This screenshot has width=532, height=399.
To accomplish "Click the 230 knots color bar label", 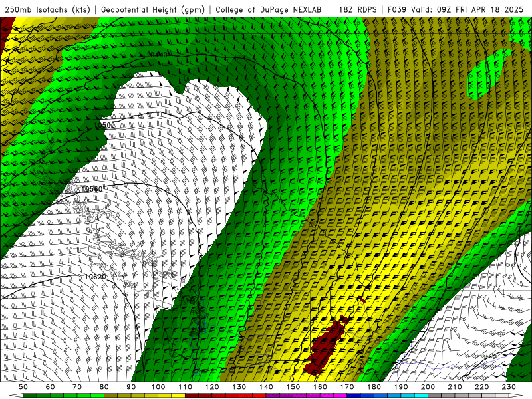I will pyautogui.click(x=509, y=387).
